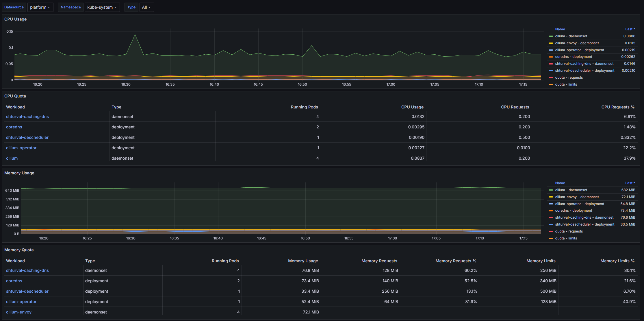Sort CPU Usage legend by Name header

coord(560,29)
